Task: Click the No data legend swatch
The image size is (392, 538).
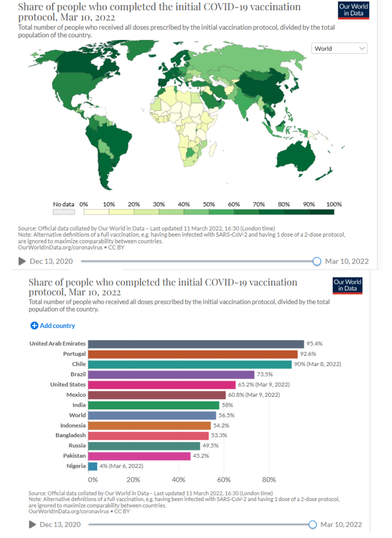Action: (63, 212)
